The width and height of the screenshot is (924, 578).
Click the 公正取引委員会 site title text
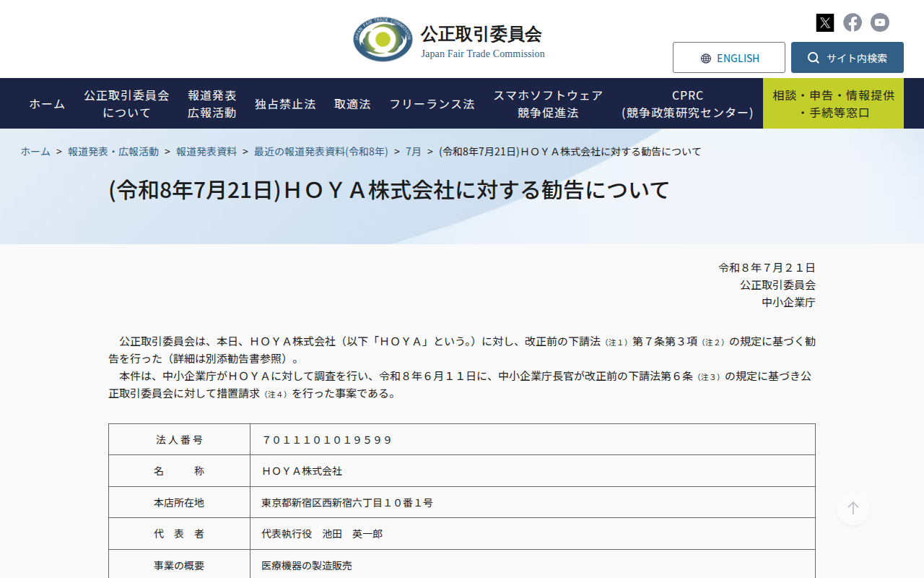pos(481,34)
